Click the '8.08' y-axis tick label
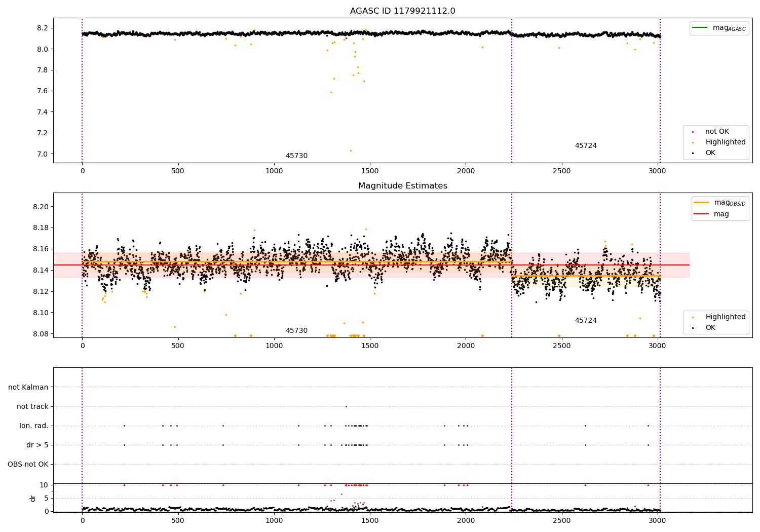The width and height of the screenshot is (760, 532). click(41, 334)
